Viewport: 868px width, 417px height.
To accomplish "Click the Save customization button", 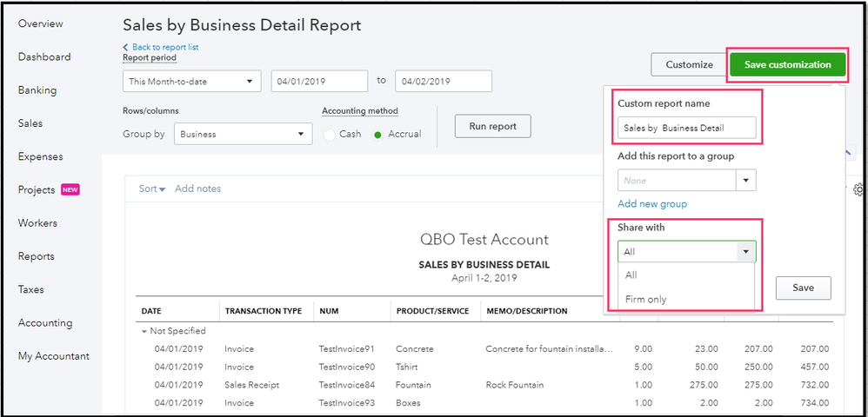I will click(787, 64).
